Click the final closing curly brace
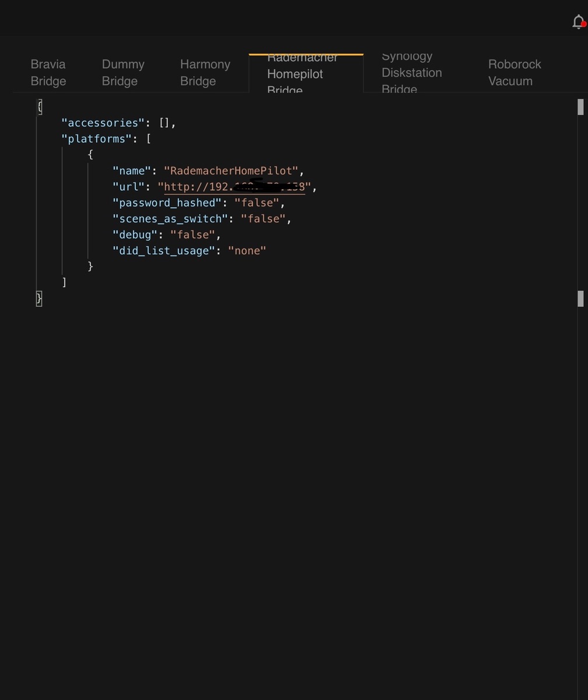Viewport: 588px width, 700px height. point(39,298)
